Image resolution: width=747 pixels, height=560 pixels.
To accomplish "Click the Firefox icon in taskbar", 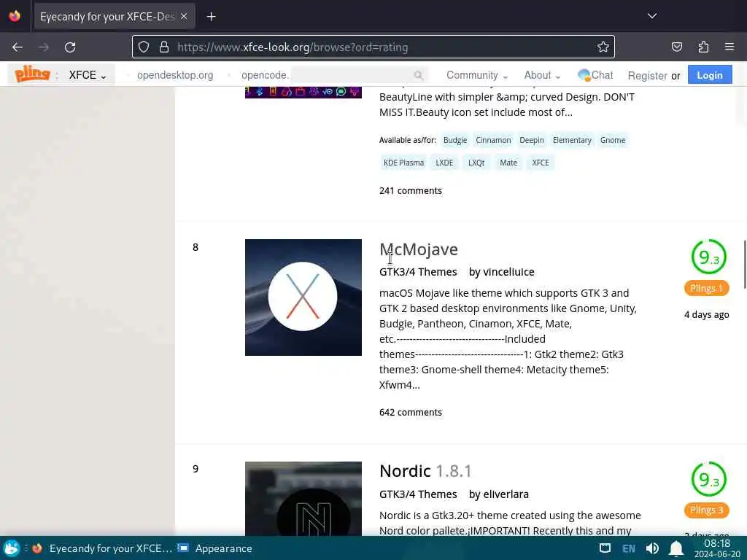I will pyautogui.click(x=37, y=548).
